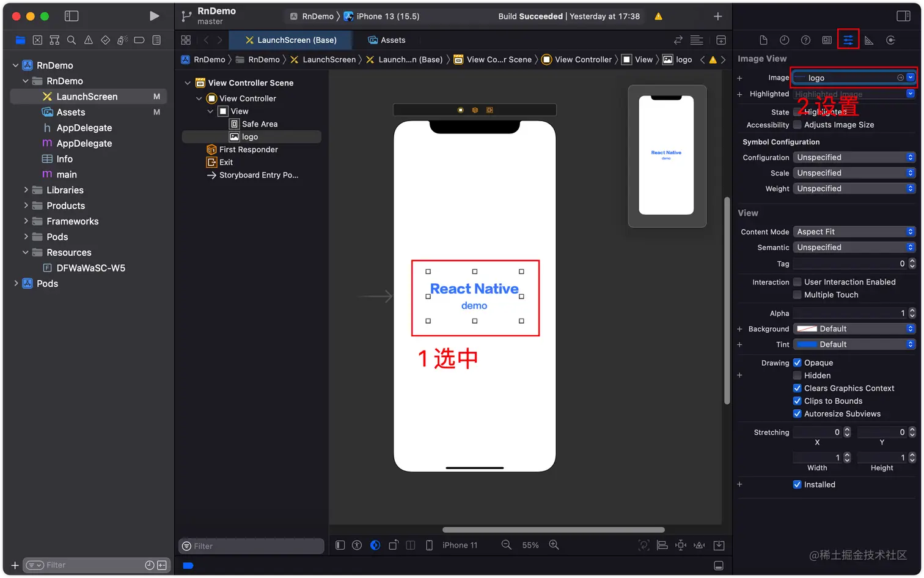The height and width of the screenshot is (578, 924).
Task: Toggle the Highlighted state checkbox
Action: (x=797, y=112)
